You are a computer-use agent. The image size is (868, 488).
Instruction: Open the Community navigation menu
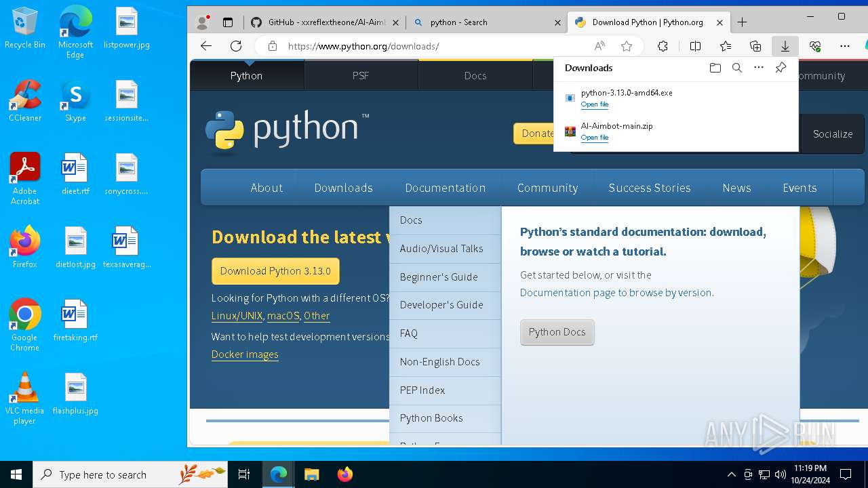point(547,188)
